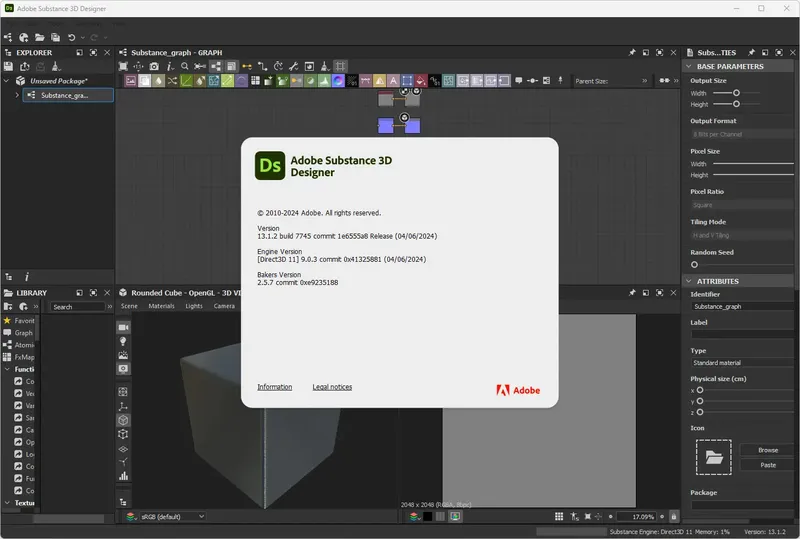Click the pin icon in node bar
Screen dimensions: 800x539
tap(560, 81)
